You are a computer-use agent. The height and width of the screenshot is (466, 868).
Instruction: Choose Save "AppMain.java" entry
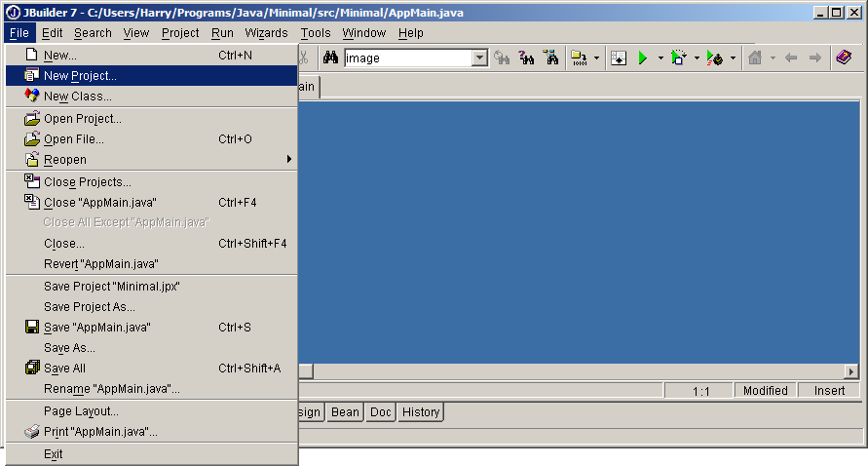152,327
